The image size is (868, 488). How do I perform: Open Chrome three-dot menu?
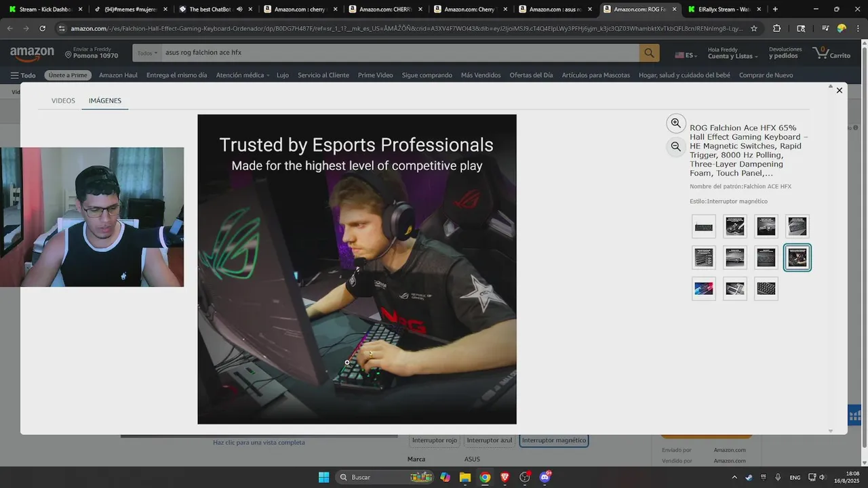pyautogui.click(x=858, y=28)
